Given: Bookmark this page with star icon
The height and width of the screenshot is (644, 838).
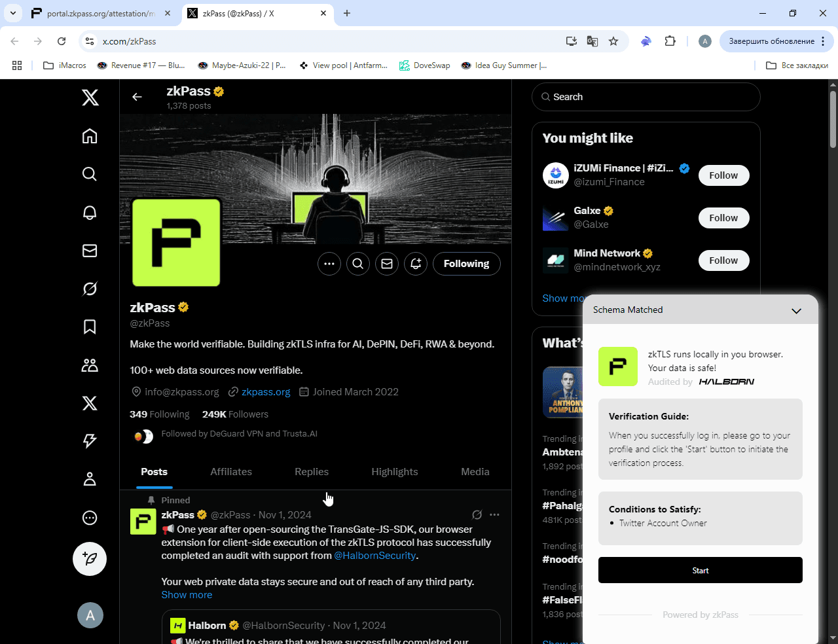Looking at the screenshot, I should [613, 41].
